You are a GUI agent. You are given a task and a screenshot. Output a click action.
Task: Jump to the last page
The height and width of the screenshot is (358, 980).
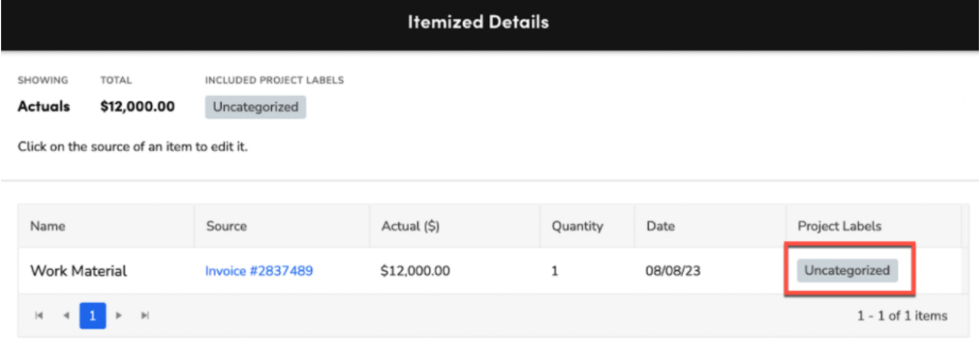click(x=144, y=315)
